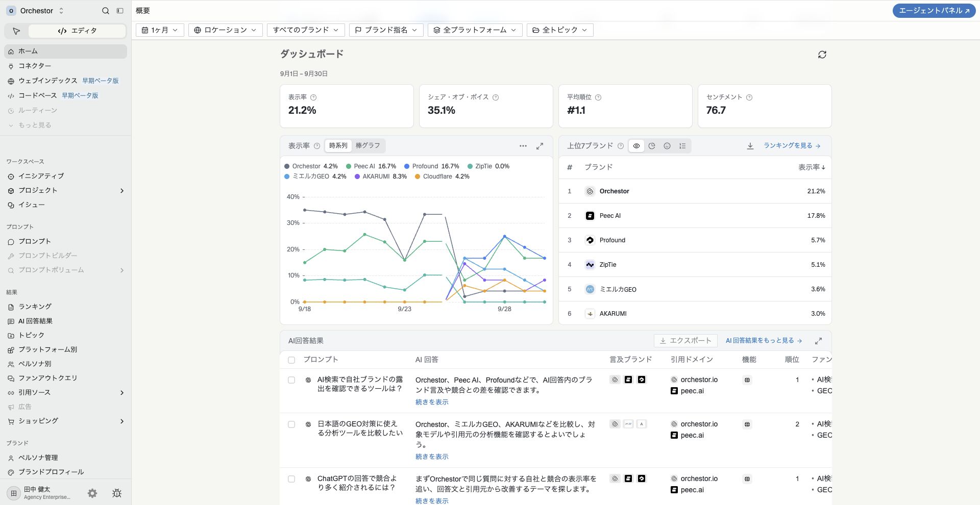The height and width of the screenshot is (505, 980).
Task: Download the top 7 brands table
Action: [750, 146]
